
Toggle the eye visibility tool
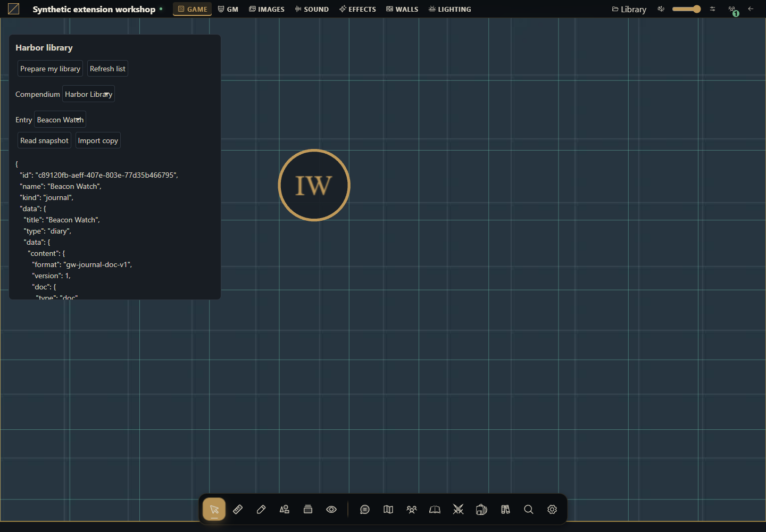331,510
